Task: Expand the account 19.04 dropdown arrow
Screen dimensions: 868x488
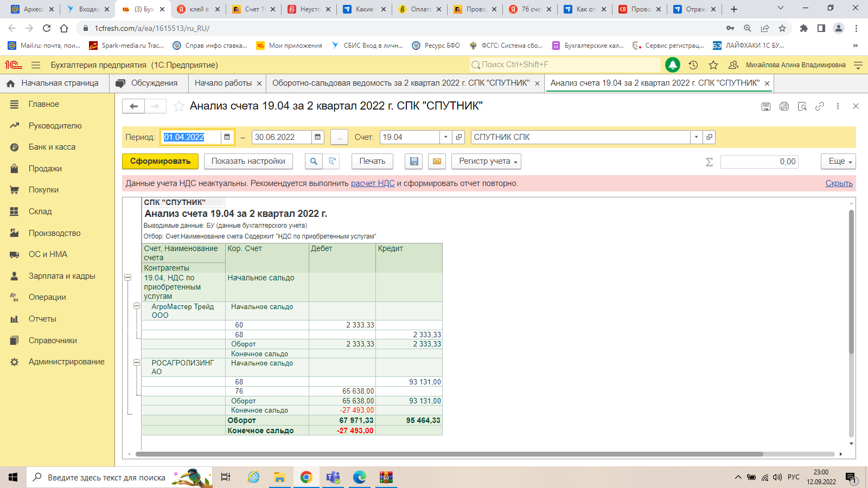Action: tap(445, 137)
